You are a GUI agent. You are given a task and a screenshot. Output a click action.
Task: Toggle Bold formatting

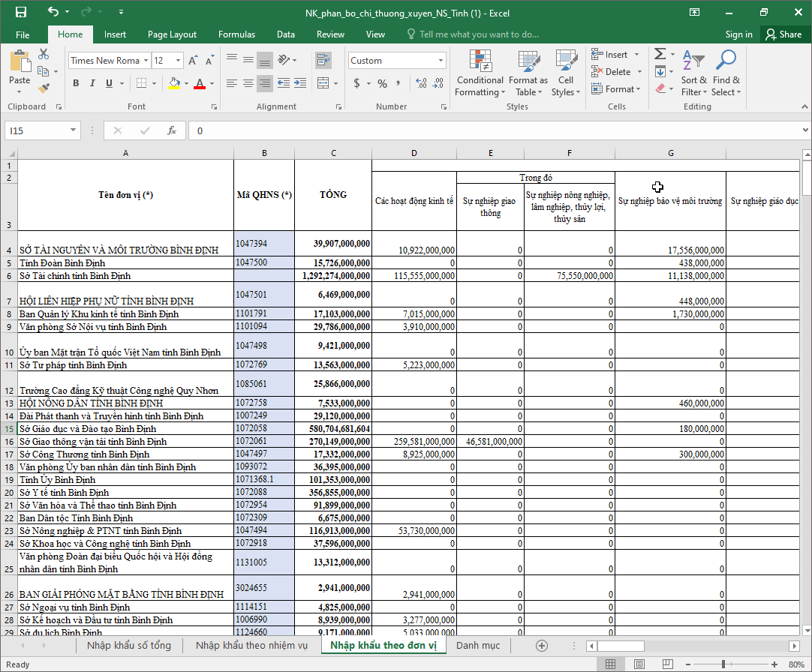pos(76,83)
